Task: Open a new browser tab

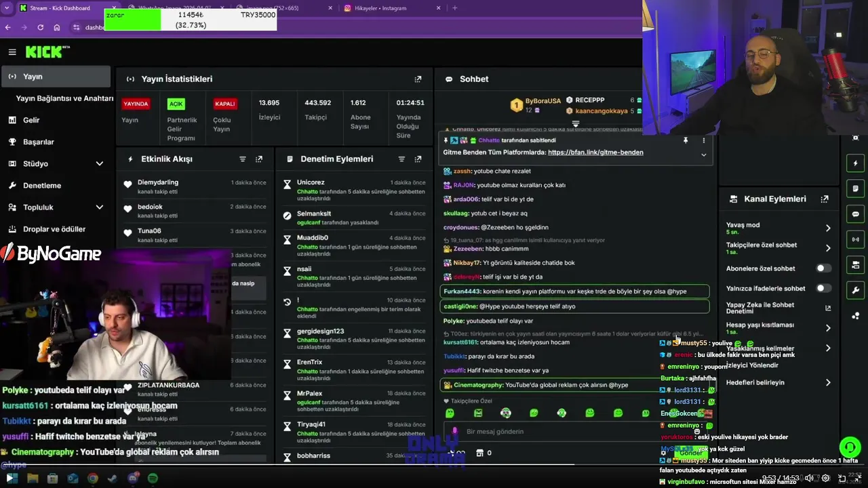Action: (454, 8)
